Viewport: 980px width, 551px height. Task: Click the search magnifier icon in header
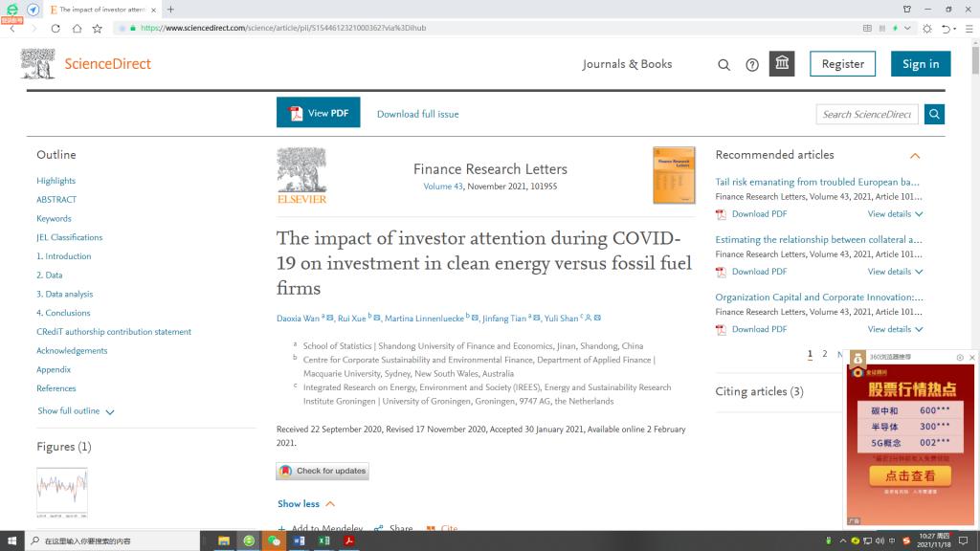[724, 65]
